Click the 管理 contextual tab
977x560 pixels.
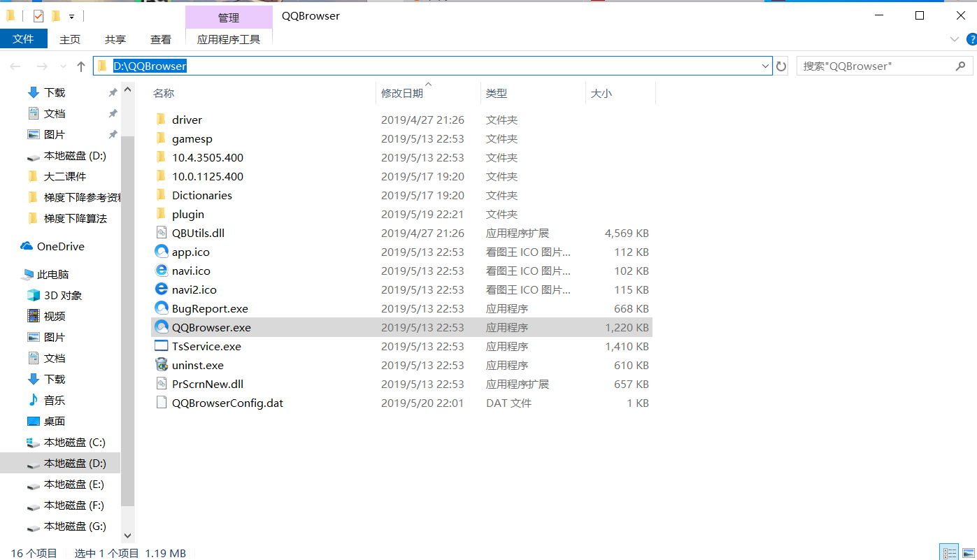tap(229, 17)
